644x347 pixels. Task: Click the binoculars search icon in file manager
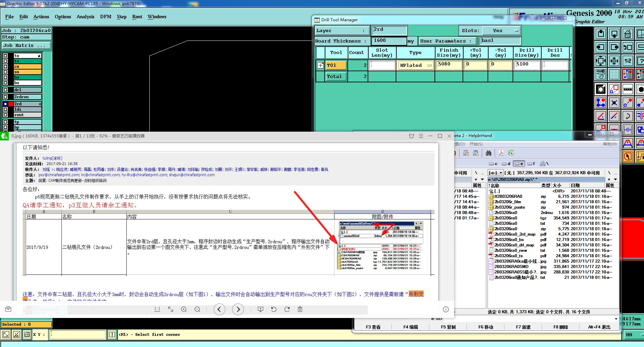tap(489, 153)
